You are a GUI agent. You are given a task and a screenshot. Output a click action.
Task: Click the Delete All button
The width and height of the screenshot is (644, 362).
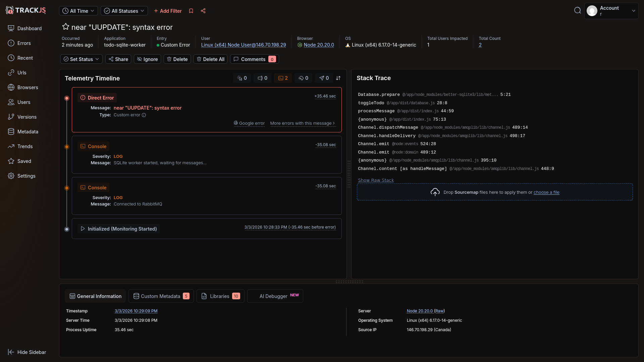(x=210, y=59)
